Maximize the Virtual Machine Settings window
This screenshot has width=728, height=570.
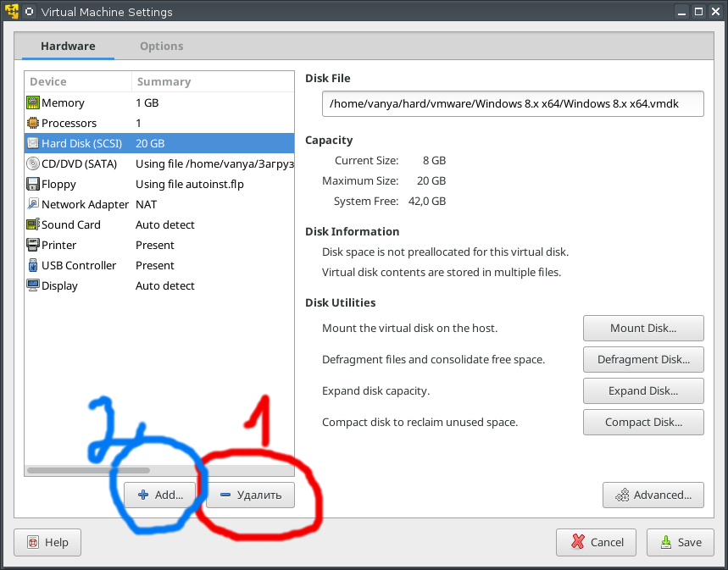coord(698,12)
